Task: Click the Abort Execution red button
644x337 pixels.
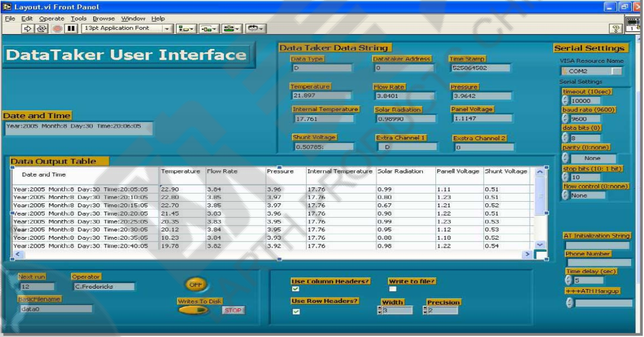Action: click(58, 28)
